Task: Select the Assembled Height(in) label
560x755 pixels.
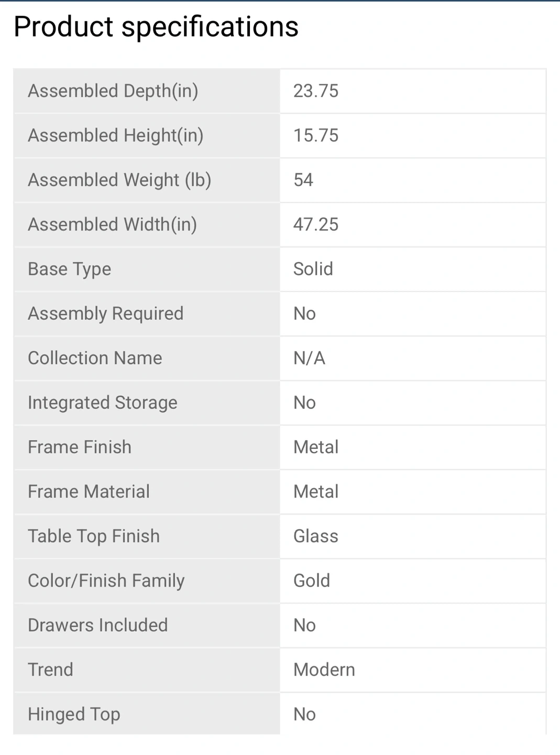Action: [115, 136]
